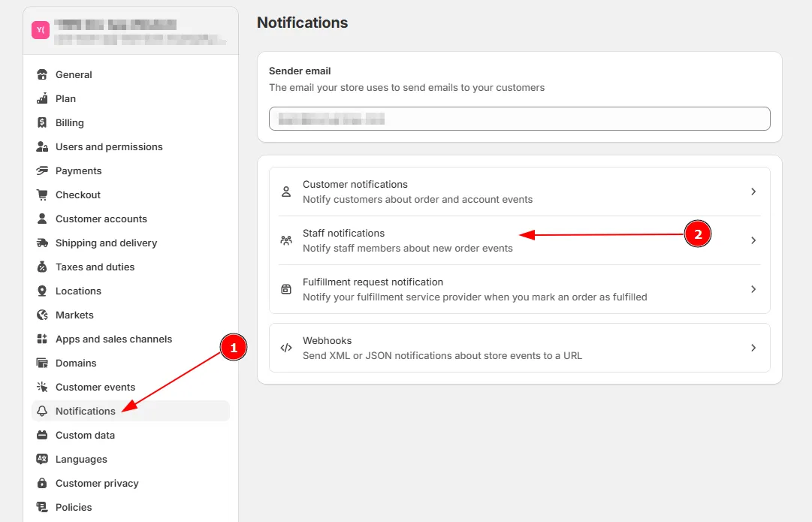
Task: Open Apps and sales channels
Action: coord(113,339)
